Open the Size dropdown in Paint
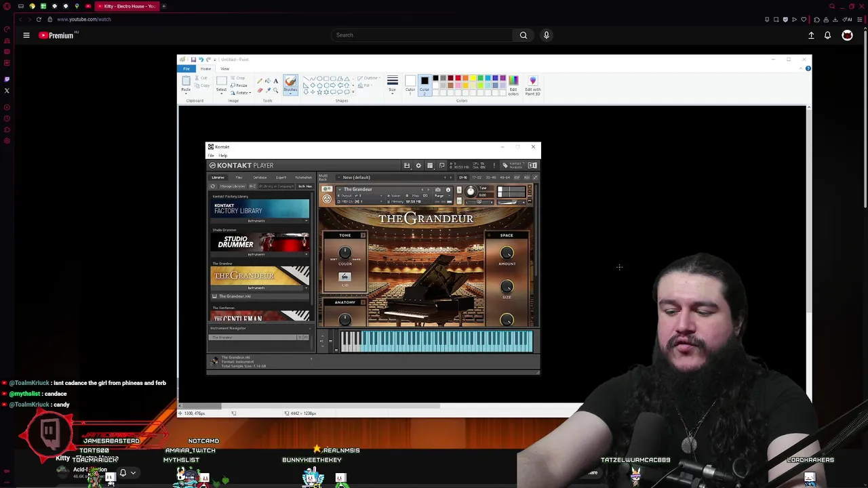 392,85
